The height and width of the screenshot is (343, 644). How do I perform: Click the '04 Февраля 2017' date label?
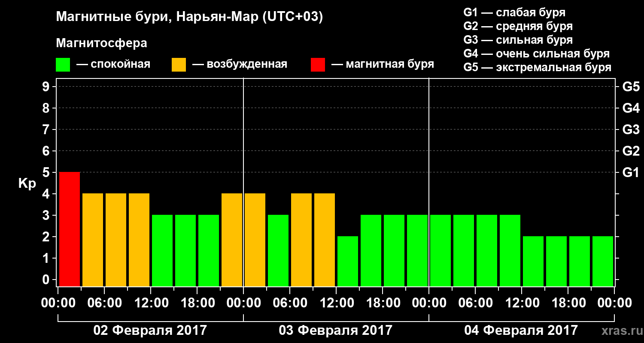tap(521, 331)
